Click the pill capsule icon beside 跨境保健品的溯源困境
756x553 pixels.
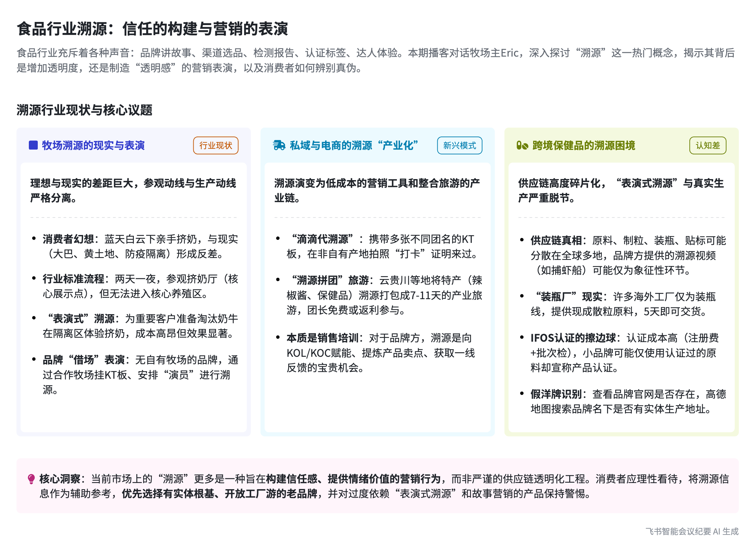pyautogui.click(x=522, y=145)
